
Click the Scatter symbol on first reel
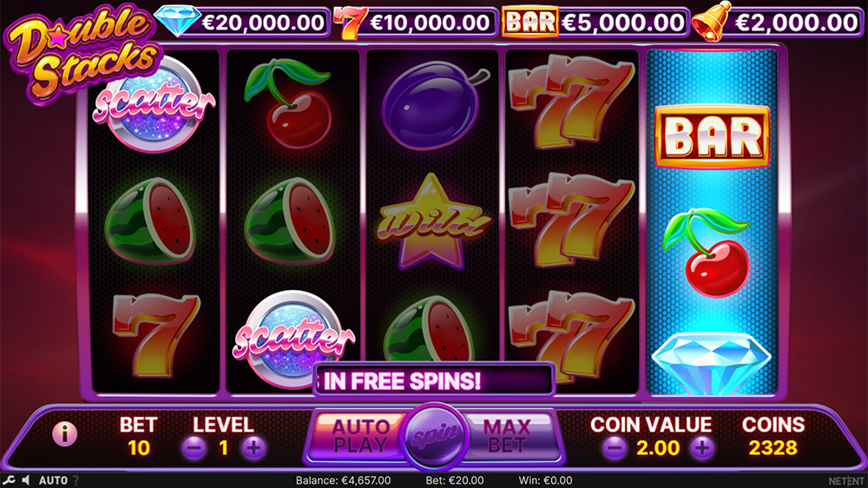[154, 105]
